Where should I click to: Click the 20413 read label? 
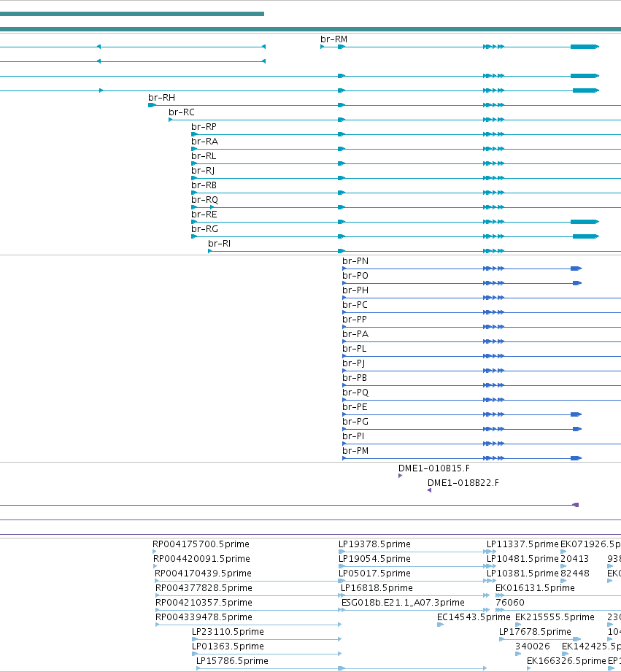(575, 559)
